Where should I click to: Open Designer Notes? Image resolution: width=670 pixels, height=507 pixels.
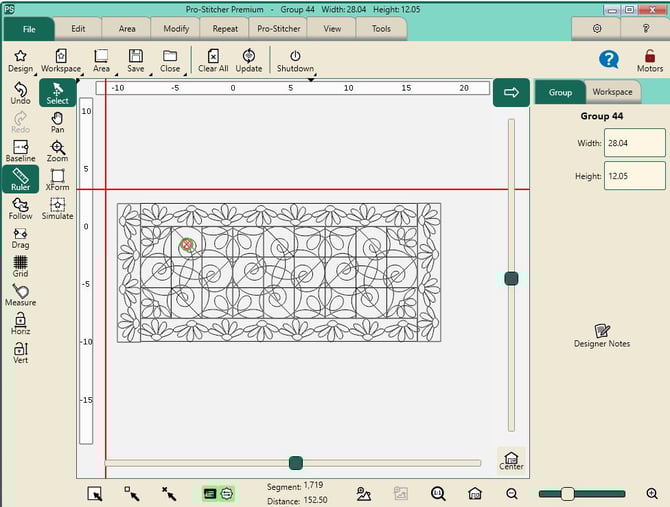(x=602, y=336)
